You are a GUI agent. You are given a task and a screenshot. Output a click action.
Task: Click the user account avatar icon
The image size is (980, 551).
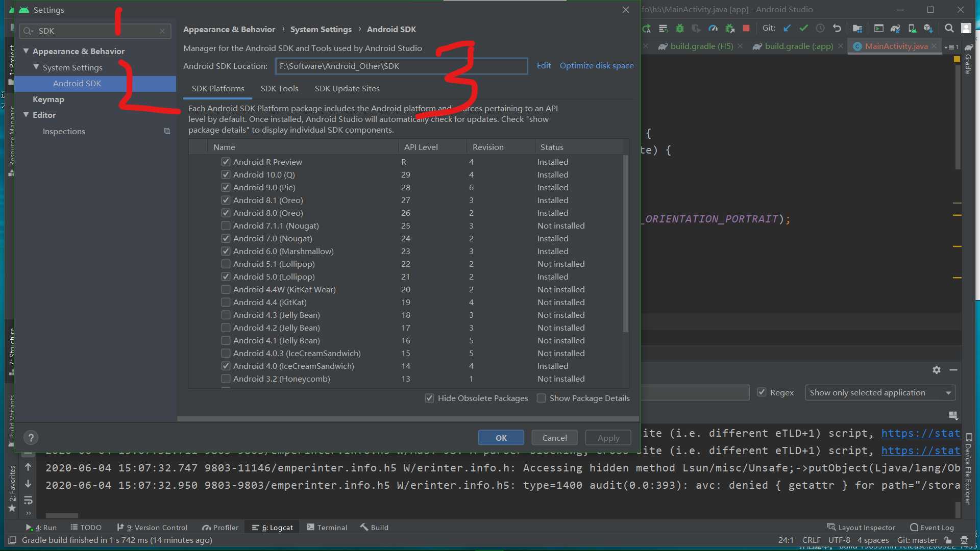966,29
